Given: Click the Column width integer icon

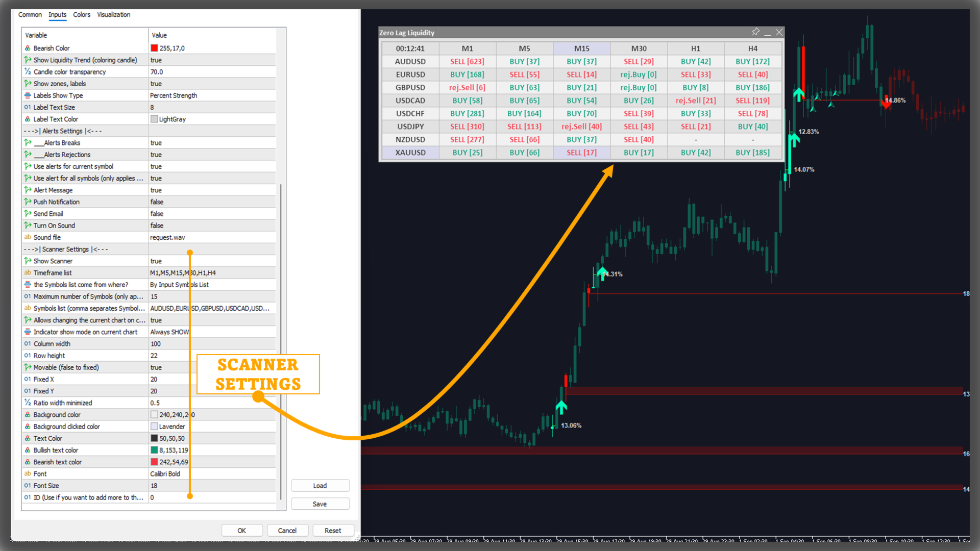Looking at the screenshot, I should click(28, 343).
